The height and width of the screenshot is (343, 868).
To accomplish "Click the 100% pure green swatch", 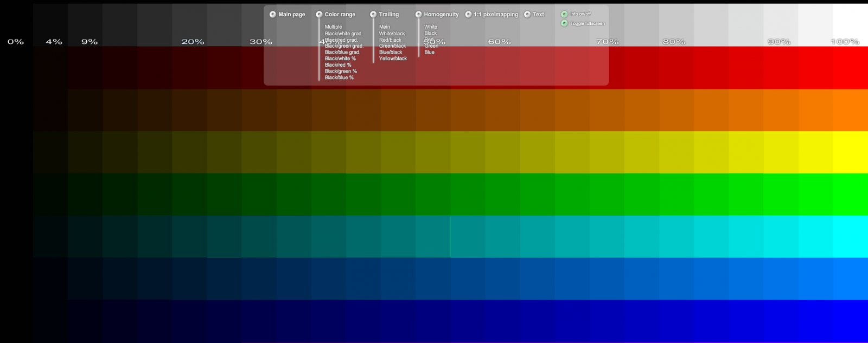I will coord(850,194).
